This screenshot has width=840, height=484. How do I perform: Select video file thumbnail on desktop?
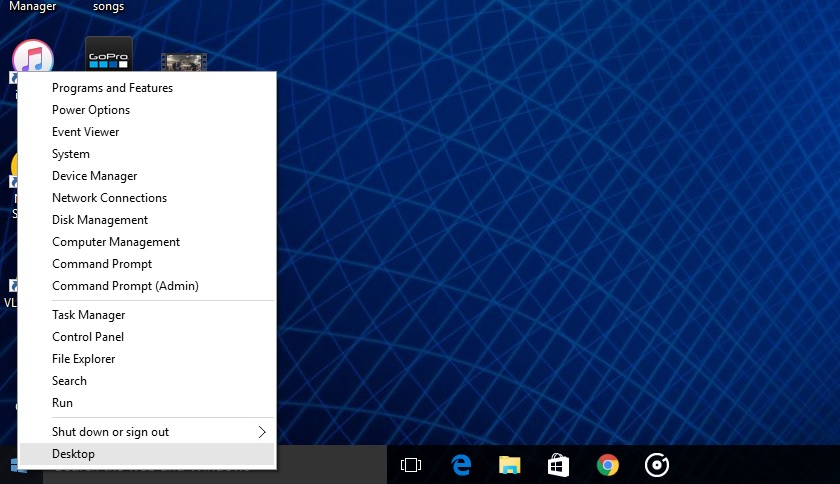pos(184,62)
